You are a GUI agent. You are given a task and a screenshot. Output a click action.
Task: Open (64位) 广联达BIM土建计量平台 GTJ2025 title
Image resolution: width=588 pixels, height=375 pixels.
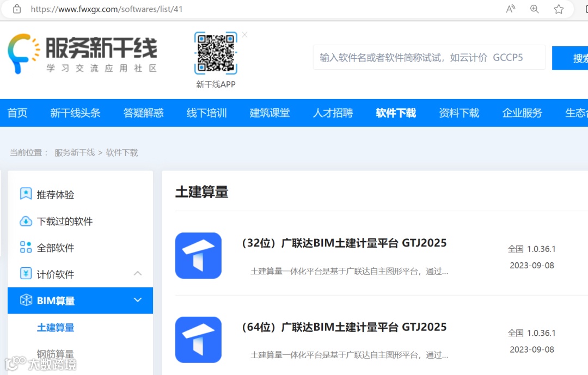click(344, 327)
